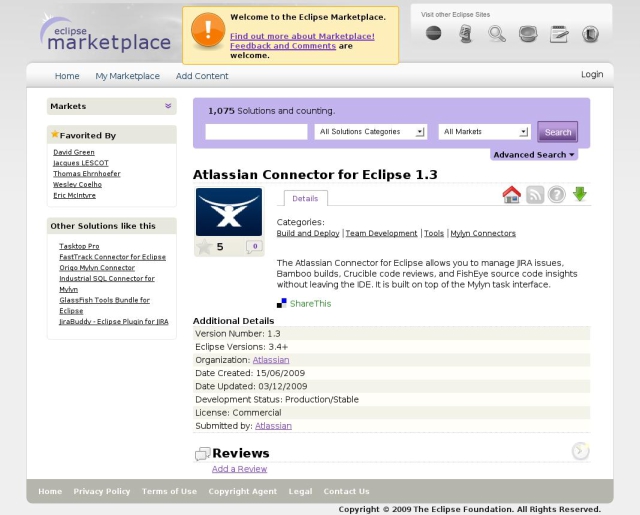Click the 'Eclipse Versions: 3.4+' row

[x=391, y=347]
